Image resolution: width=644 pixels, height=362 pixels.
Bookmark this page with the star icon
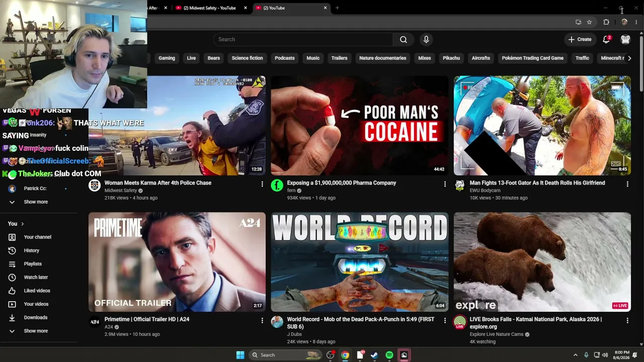coord(589,22)
